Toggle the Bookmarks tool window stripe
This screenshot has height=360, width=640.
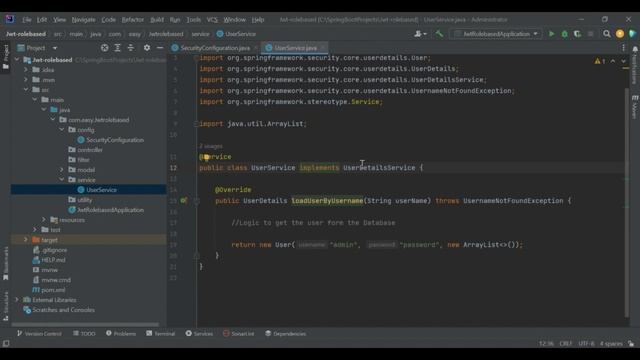coord(6,263)
